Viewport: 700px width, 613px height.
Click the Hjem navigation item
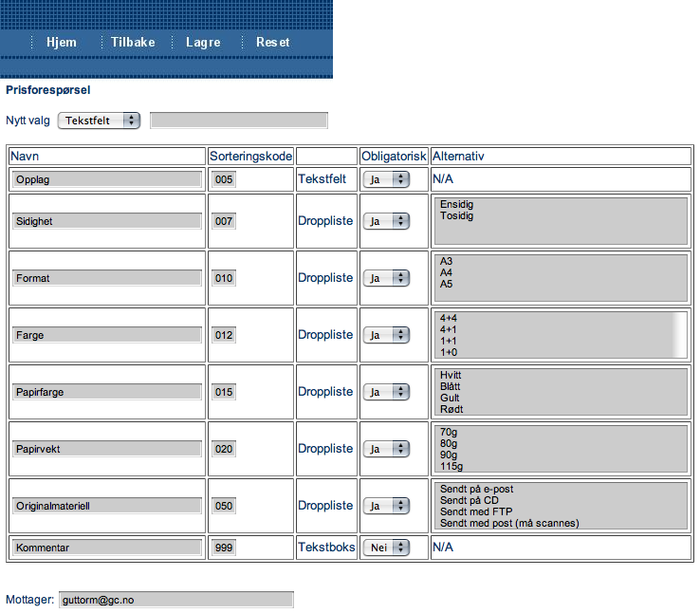click(x=61, y=43)
